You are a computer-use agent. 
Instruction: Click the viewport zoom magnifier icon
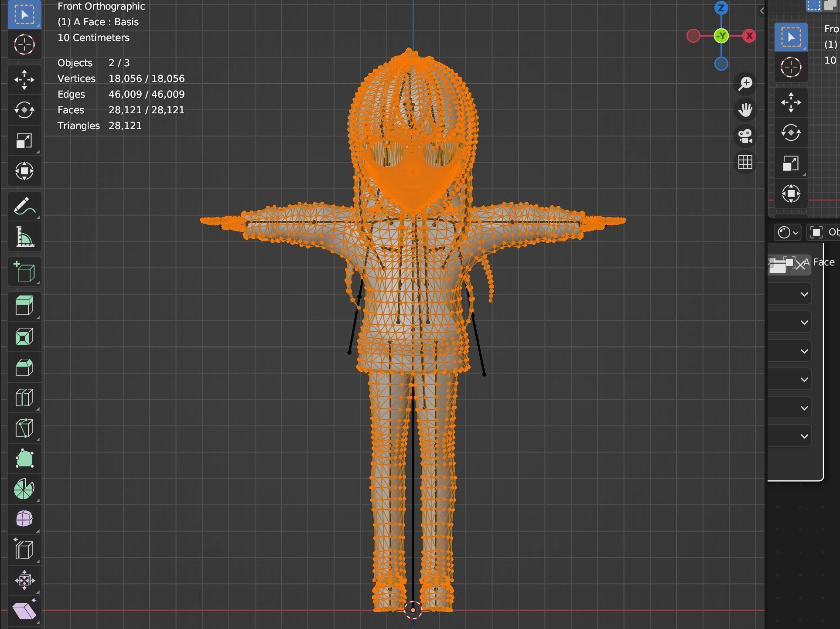[x=745, y=83]
